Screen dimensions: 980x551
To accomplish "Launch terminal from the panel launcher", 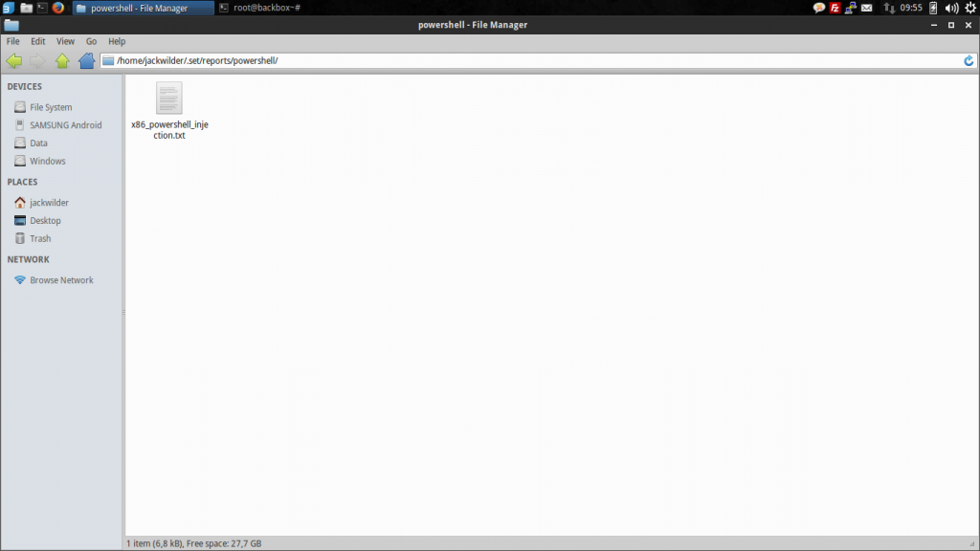I will pyautogui.click(x=42, y=8).
